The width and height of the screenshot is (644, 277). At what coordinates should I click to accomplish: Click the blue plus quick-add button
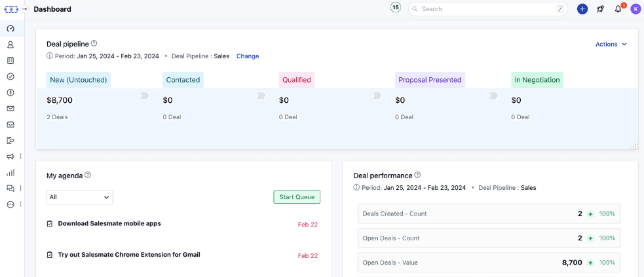[582, 9]
